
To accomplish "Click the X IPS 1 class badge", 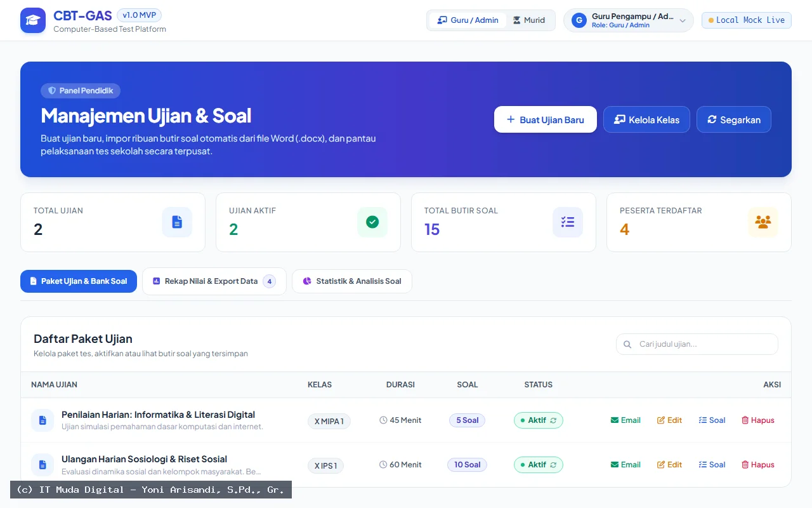I will pos(325,465).
